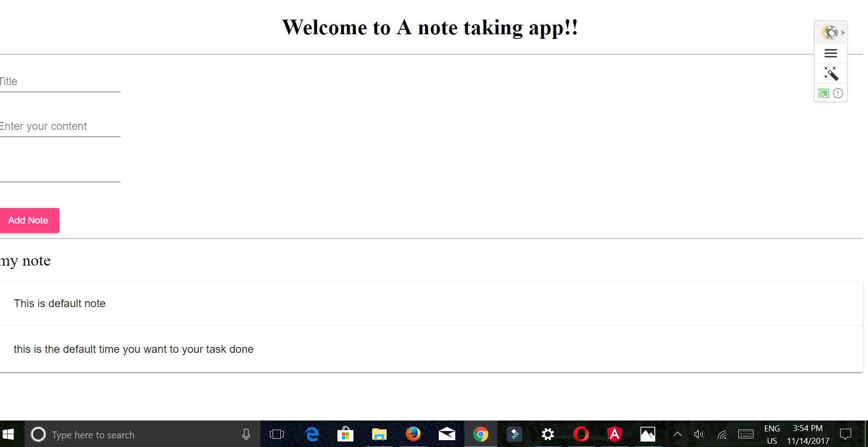Open the hamburger menu in the extension popup

(831, 53)
